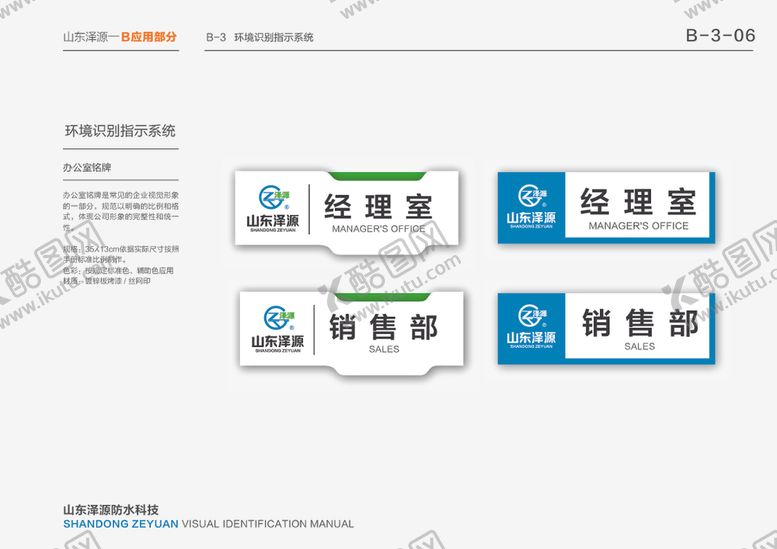The width and height of the screenshot is (777, 549).
Task: Click SALES label on the blue sign
Action: coord(640,346)
